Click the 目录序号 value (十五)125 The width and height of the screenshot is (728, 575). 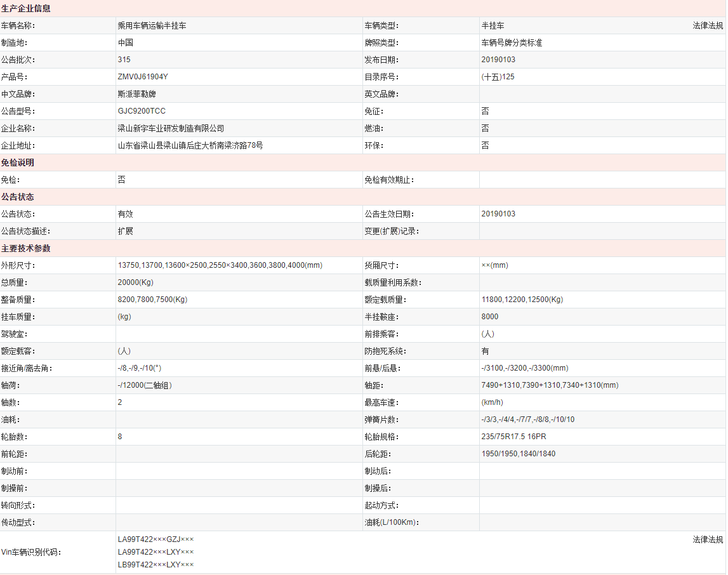pyautogui.click(x=498, y=77)
